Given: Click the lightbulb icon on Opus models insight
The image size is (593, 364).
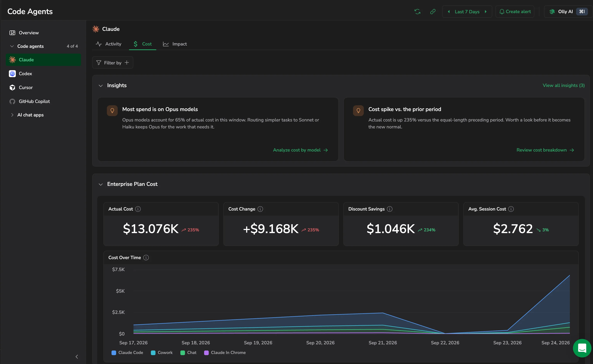Looking at the screenshot, I should 112,111.
